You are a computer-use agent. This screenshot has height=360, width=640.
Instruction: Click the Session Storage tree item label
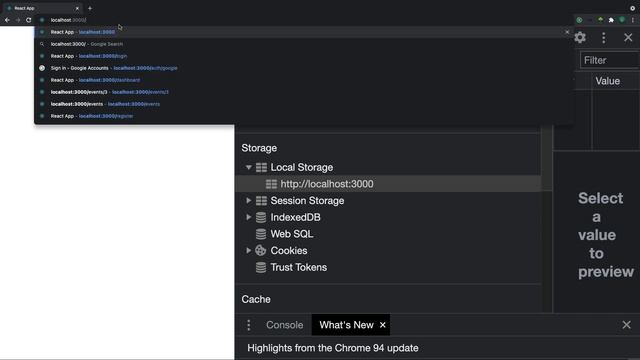(x=307, y=200)
